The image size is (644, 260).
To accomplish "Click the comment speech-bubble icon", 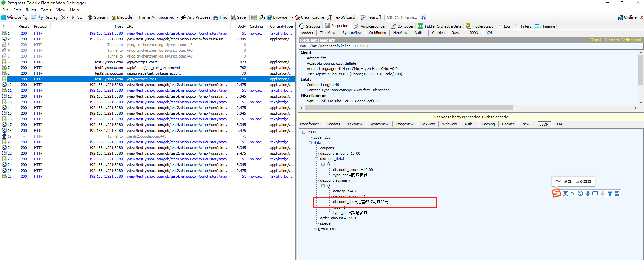I will (33, 17).
